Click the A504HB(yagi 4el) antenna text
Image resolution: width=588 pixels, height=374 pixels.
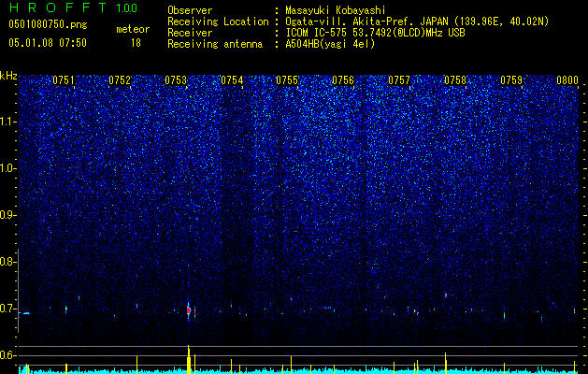click(330, 44)
